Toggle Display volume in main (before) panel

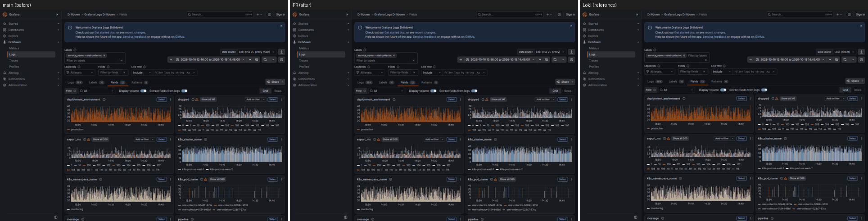[143, 91]
